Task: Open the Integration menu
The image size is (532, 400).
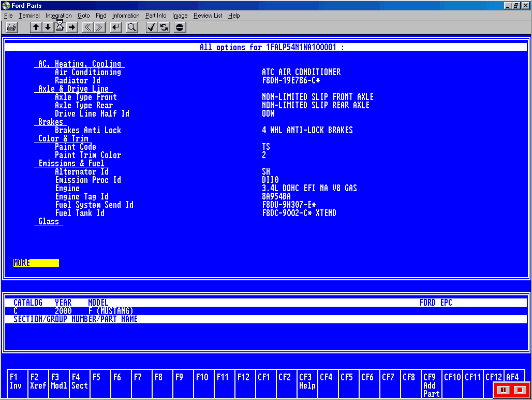Action: (x=58, y=16)
